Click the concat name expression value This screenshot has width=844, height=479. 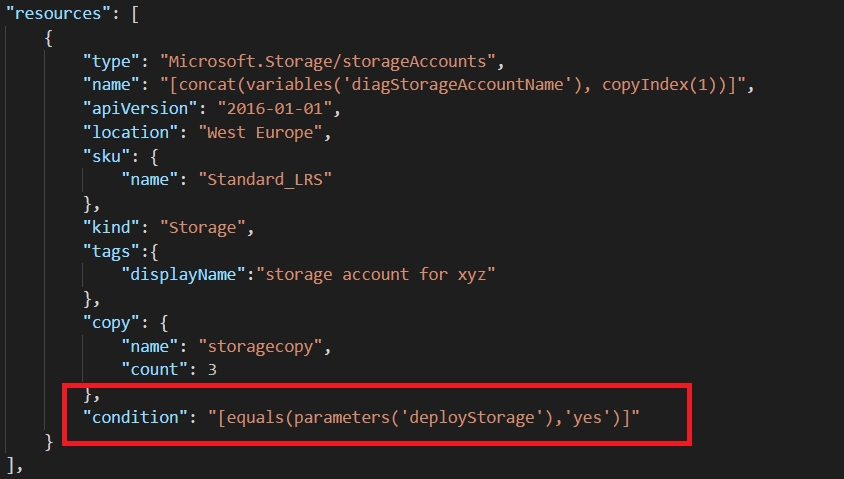tap(453, 84)
